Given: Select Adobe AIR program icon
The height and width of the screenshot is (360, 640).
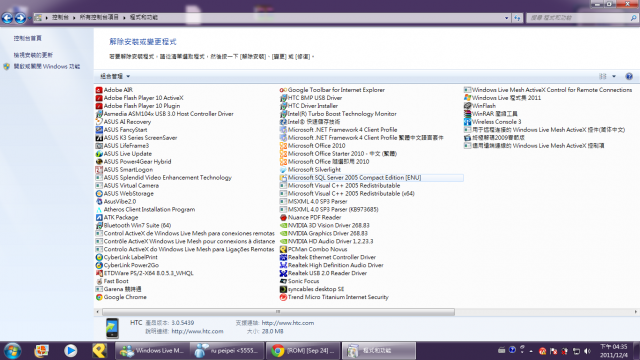Looking at the screenshot, I should (x=99, y=90).
